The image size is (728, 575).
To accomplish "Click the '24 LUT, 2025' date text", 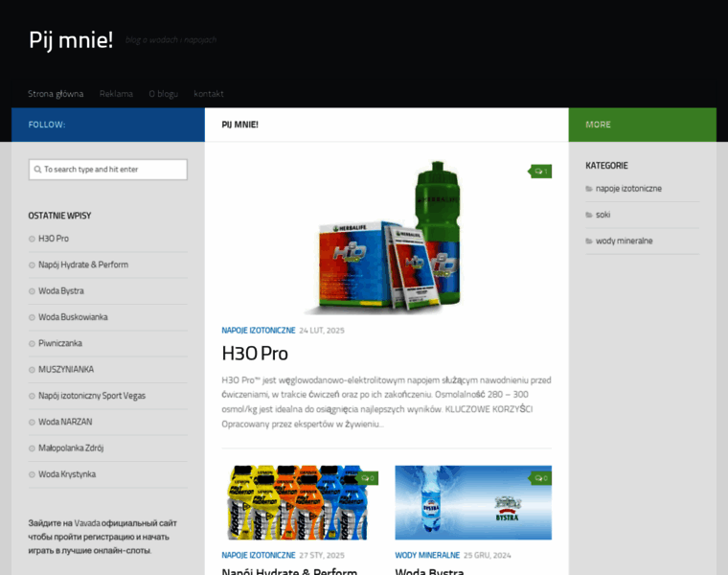I will tap(322, 331).
